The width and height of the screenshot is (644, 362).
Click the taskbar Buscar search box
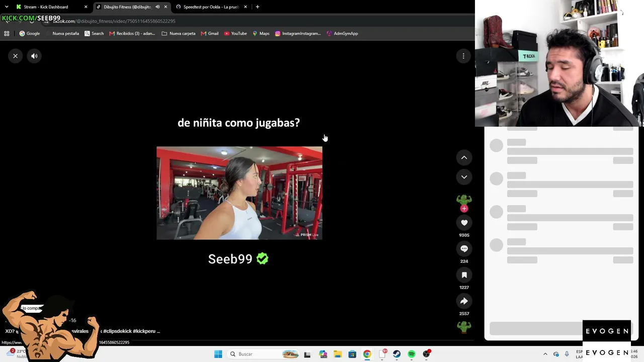(x=263, y=354)
